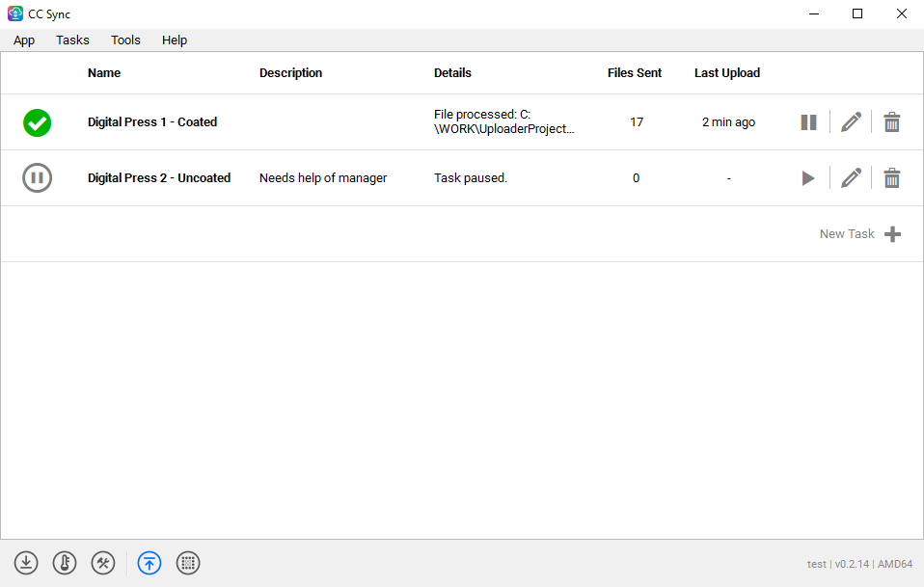Viewport: 924px width, 587px height.
Task: Open the App menu
Action: point(24,40)
